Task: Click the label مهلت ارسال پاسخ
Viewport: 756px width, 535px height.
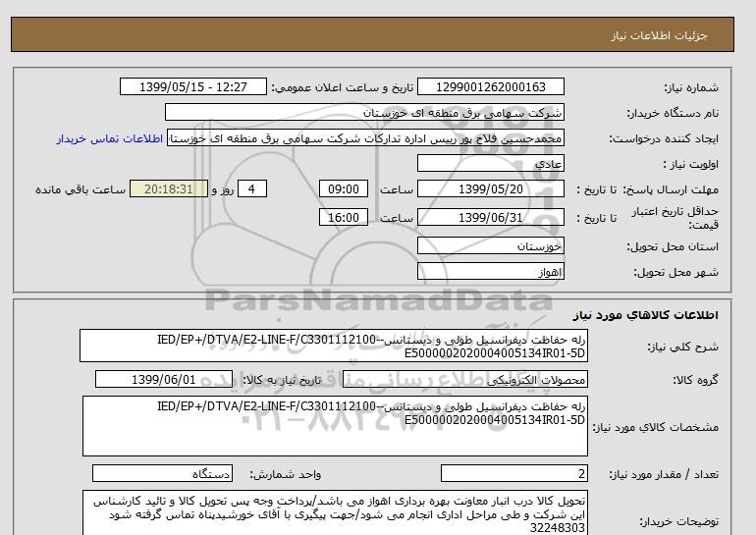Action: pyautogui.click(x=672, y=189)
